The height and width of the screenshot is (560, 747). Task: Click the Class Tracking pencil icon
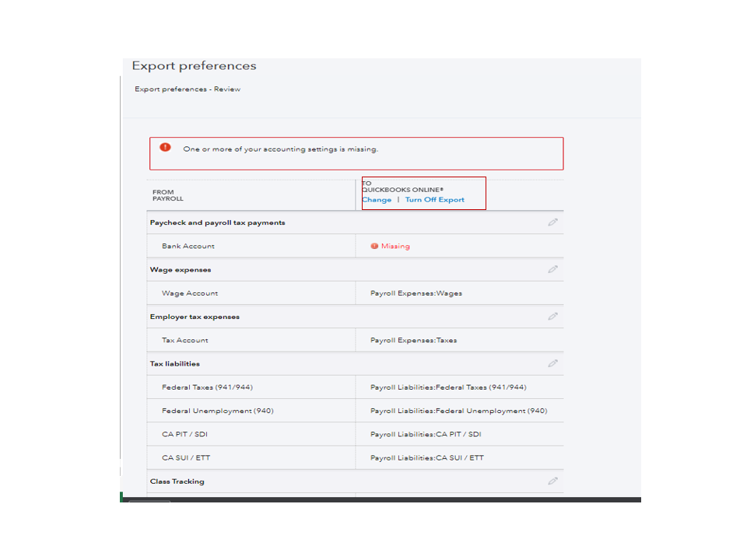click(x=552, y=481)
